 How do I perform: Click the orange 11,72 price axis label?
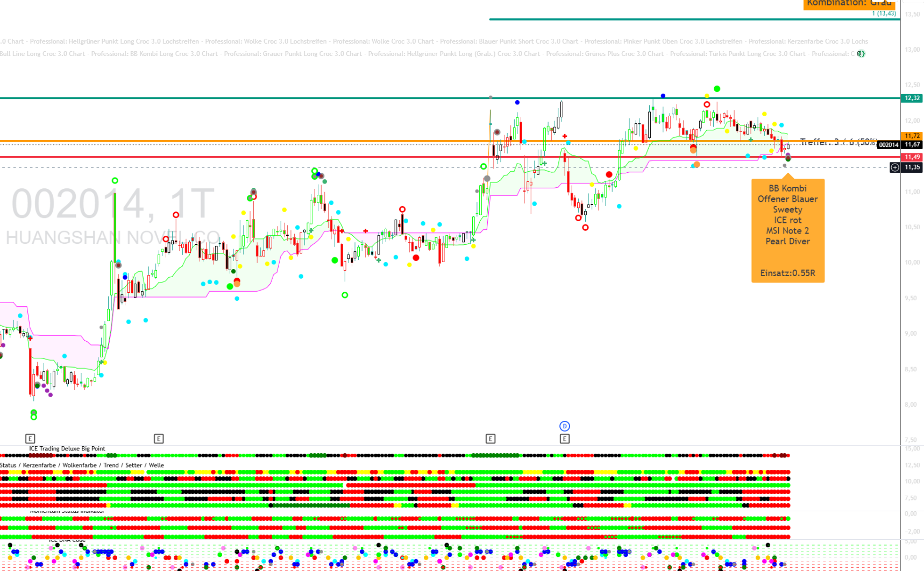coord(912,136)
